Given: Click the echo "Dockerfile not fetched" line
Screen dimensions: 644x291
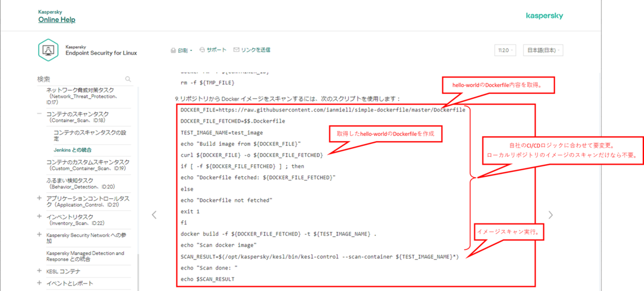Looking at the screenshot, I should pyautogui.click(x=226, y=200).
